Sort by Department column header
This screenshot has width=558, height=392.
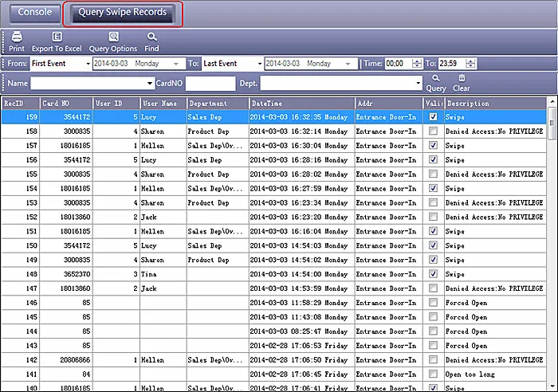pyautogui.click(x=218, y=103)
